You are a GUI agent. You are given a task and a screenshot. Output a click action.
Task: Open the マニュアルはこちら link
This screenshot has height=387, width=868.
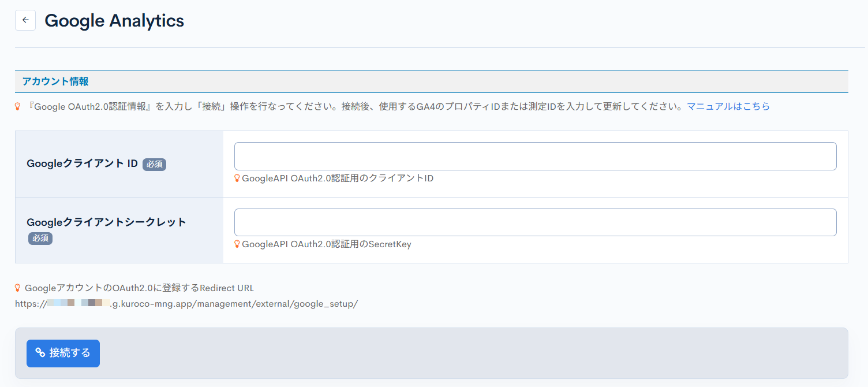(x=728, y=106)
